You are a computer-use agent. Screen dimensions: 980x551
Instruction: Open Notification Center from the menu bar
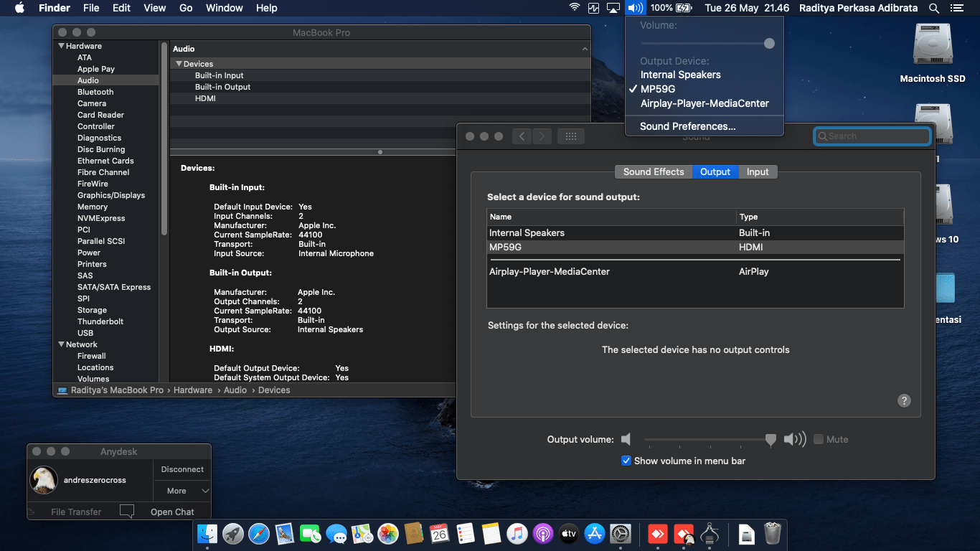pyautogui.click(x=956, y=8)
